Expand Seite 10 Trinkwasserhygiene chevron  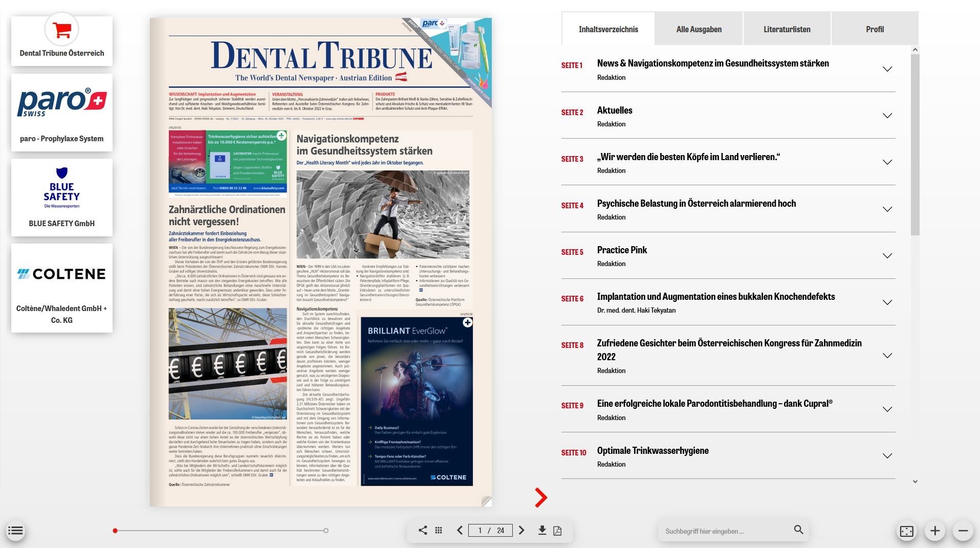click(887, 456)
